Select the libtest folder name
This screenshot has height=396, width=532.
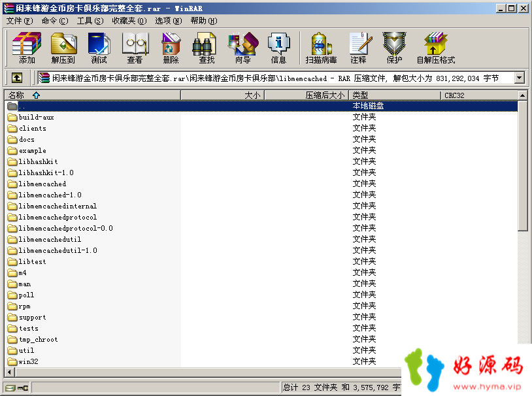tap(32, 261)
